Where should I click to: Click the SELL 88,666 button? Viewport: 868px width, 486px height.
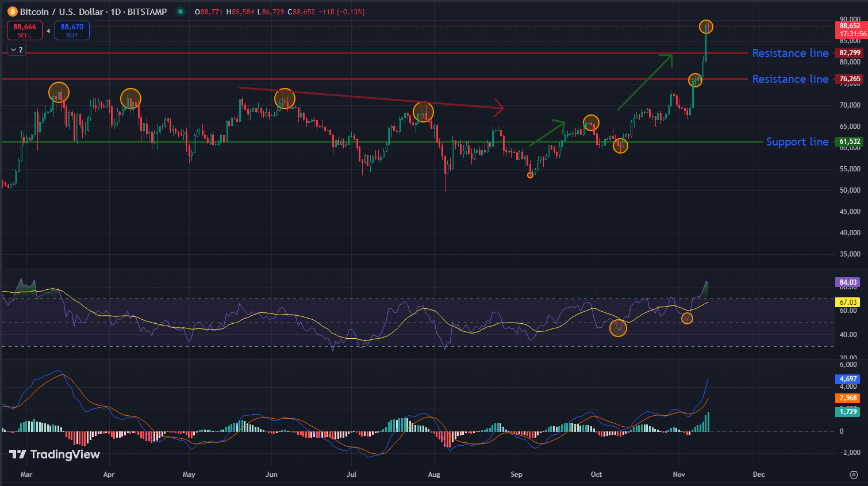25,30
